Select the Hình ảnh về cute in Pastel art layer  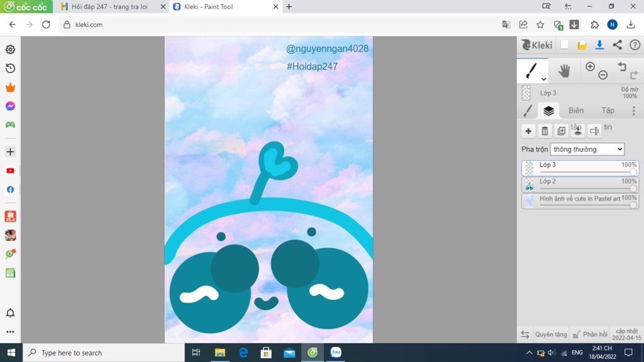pos(580,201)
